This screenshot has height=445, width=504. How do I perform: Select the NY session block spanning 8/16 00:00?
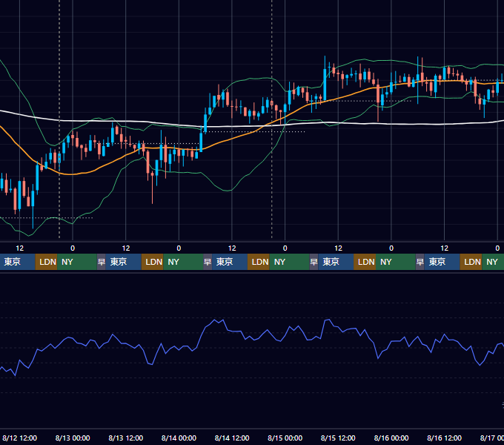pos(396,262)
